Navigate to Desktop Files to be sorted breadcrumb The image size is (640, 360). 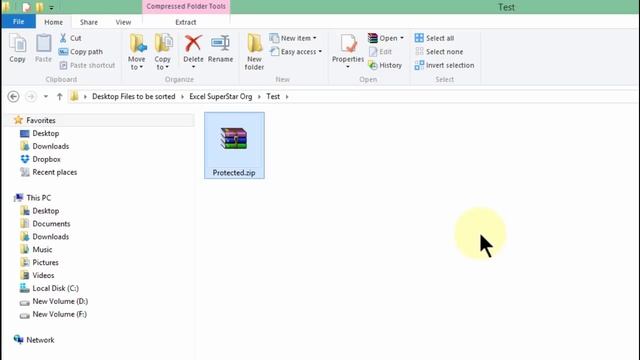[133, 97]
